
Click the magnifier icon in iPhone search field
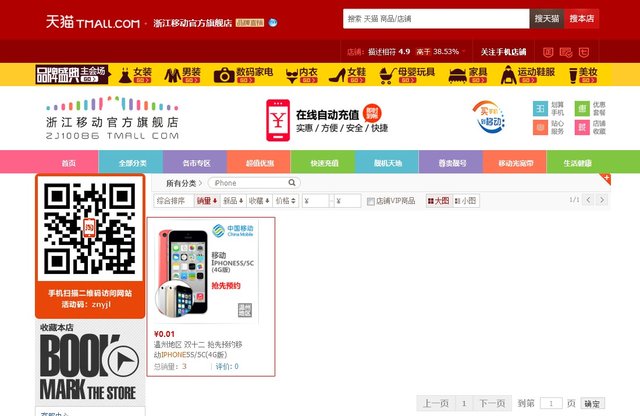[292, 183]
